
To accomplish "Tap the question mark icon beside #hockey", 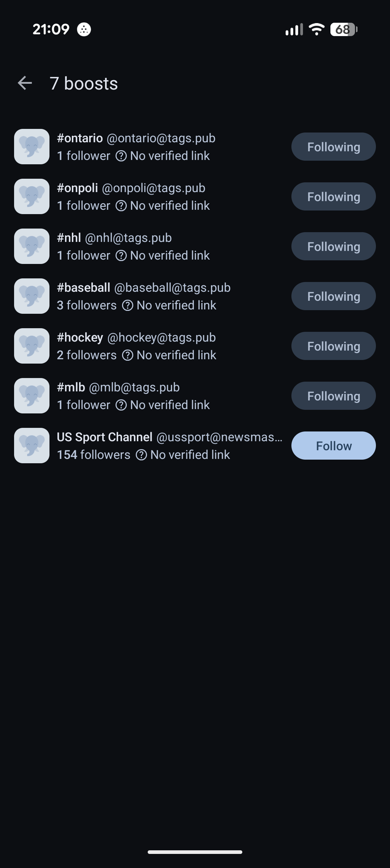I will point(127,355).
